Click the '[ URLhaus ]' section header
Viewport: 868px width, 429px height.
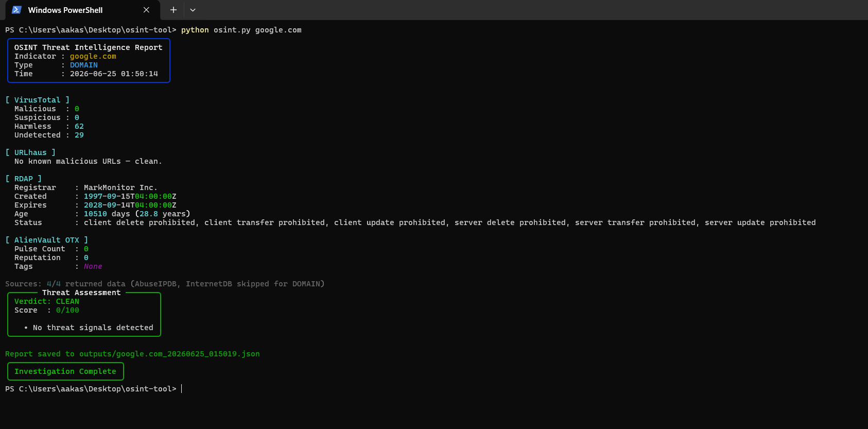[x=30, y=152]
